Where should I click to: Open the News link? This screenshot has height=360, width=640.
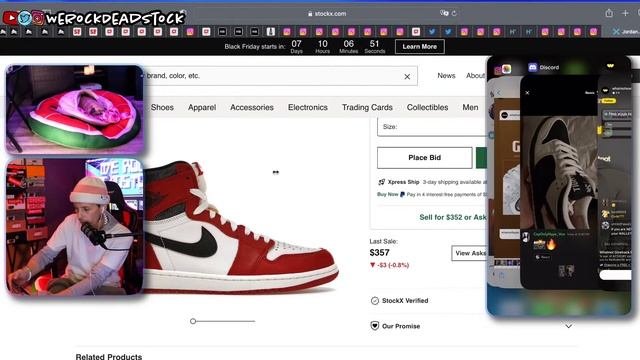point(446,76)
